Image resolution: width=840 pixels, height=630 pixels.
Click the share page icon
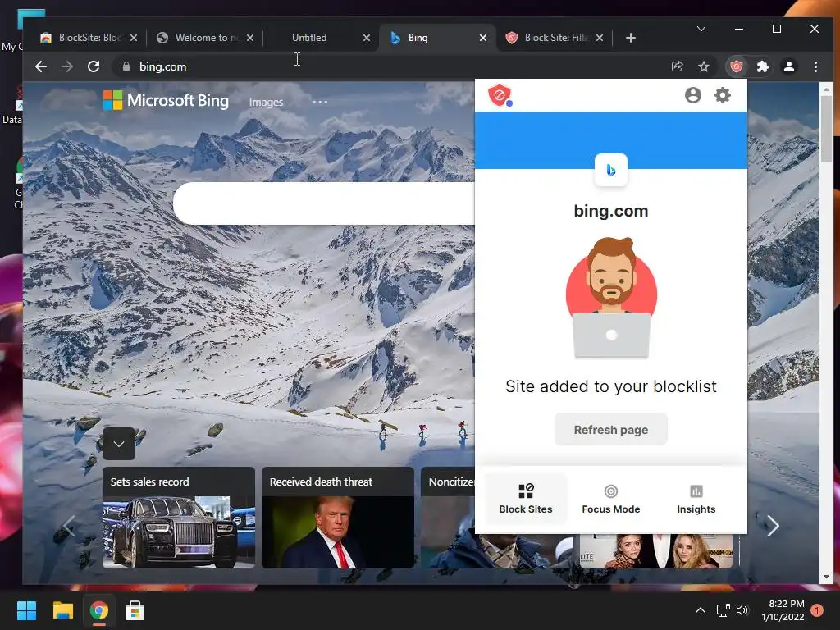pos(677,66)
